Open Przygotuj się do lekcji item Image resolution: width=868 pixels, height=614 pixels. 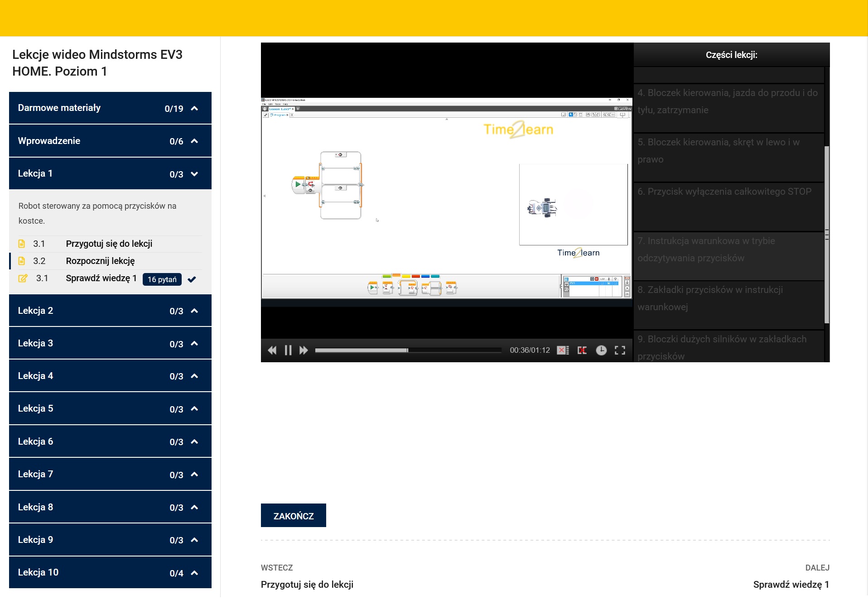(x=109, y=244)
